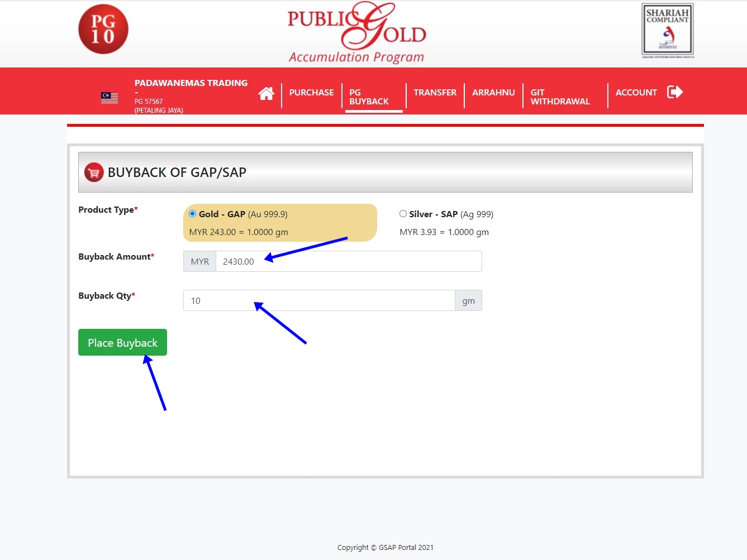Select the Gold - GAP radio button
The image size is (747, 560).
(x=193, y=214)
